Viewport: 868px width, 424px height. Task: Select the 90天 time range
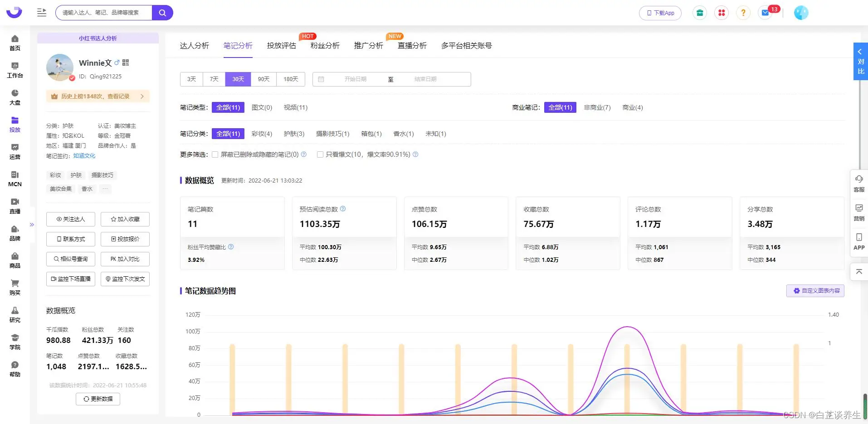pyautogui.click(x=263, y=79)
